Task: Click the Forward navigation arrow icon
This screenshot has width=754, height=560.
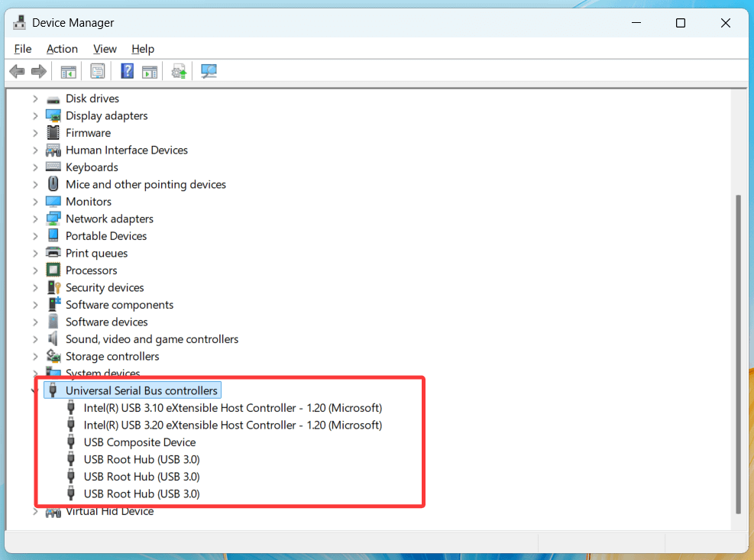Action: coord(40,70)
